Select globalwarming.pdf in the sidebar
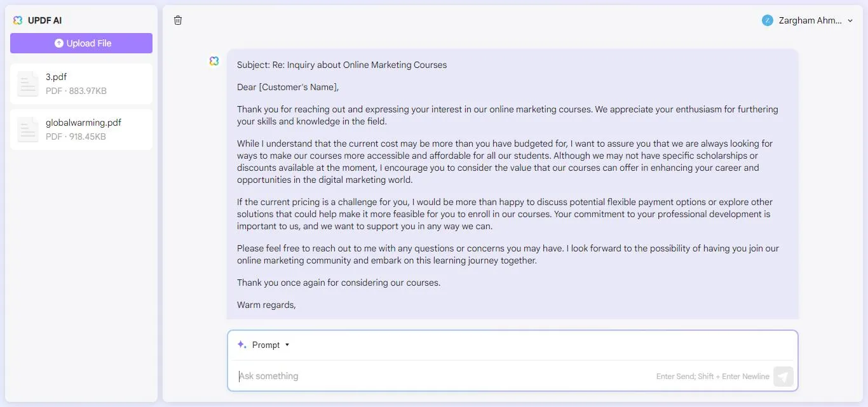868x407 pixels. tap(81, 130)
